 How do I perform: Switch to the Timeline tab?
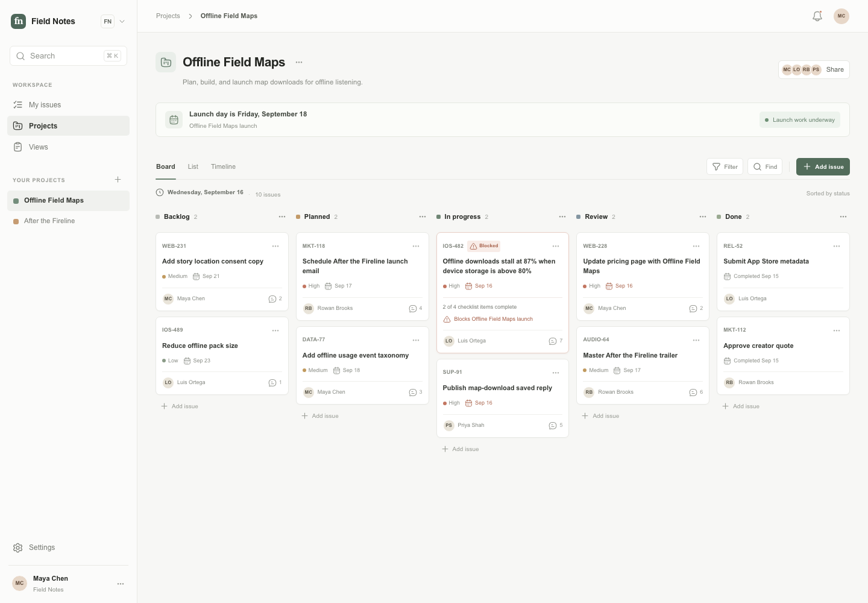pos(223,166)
